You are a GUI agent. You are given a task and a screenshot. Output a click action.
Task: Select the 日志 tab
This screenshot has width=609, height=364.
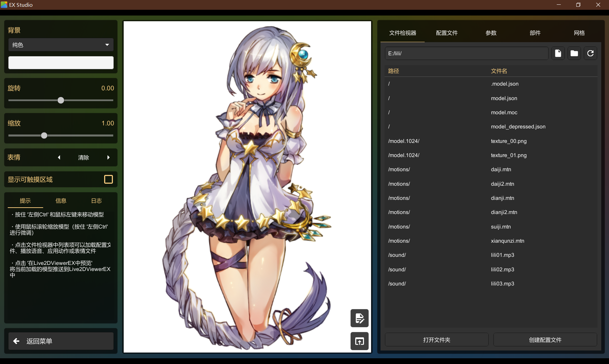point(96,201)
